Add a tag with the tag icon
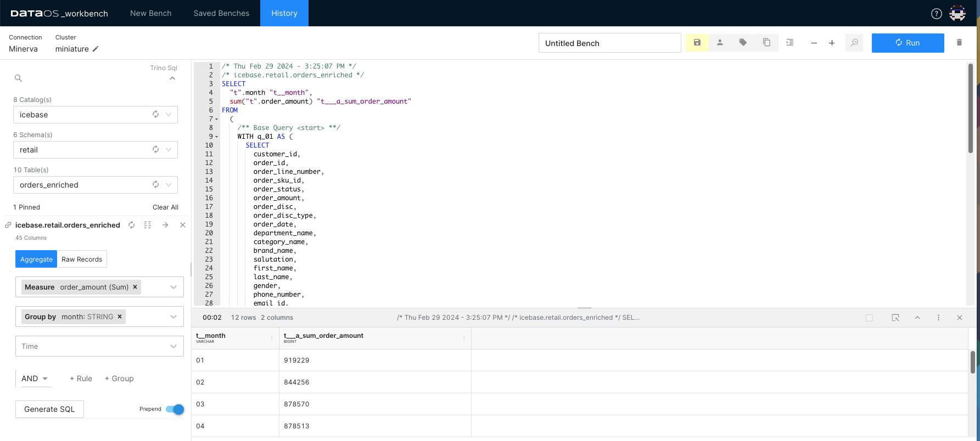980x441 pixels. (x=743, y=43)
